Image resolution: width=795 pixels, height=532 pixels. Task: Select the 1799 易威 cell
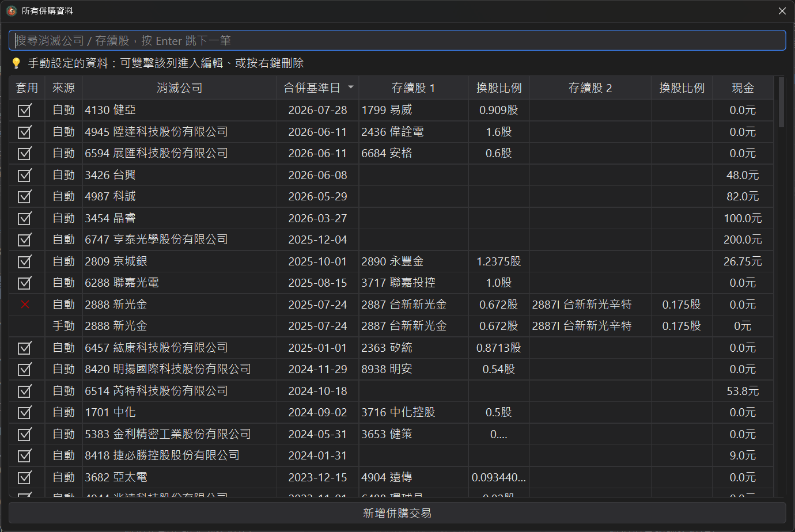414,110
